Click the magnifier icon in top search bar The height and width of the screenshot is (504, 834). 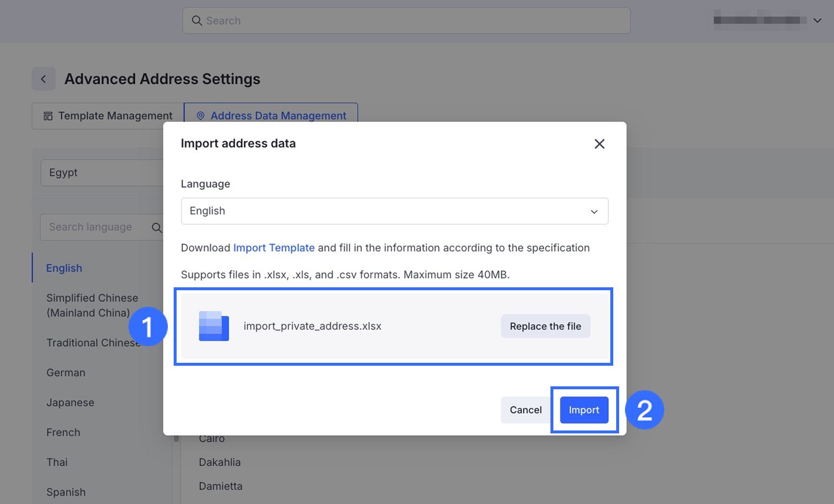click(197, 21)
